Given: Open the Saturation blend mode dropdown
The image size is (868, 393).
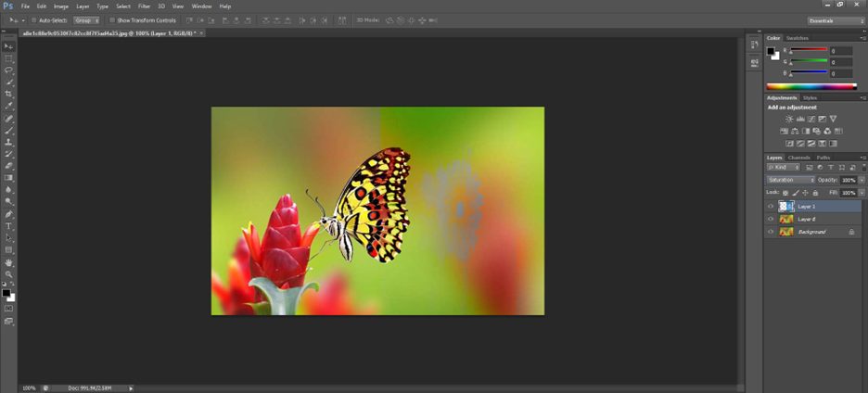Looking at the screenshot, I should pyautogui.click(x=790, y=180).
